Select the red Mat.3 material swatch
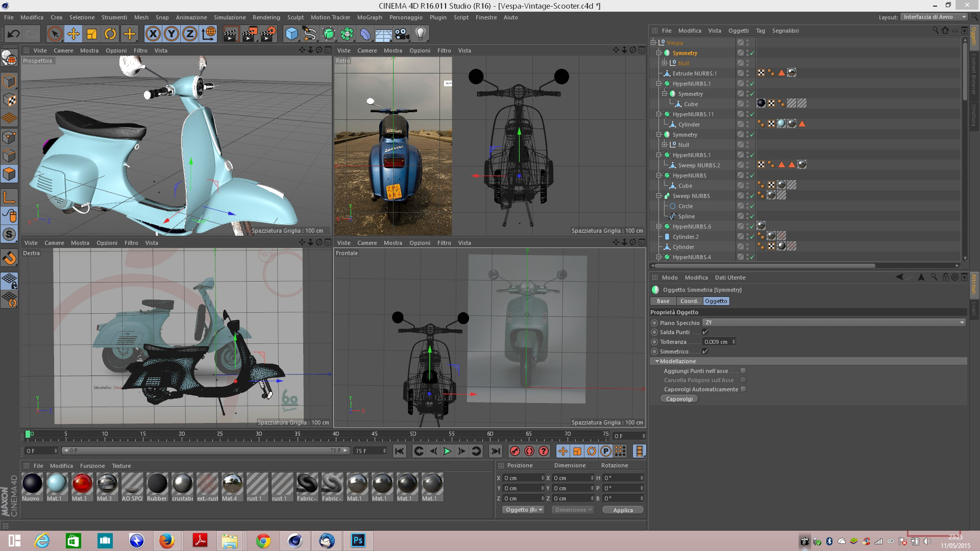 click(x=82, y=487)
